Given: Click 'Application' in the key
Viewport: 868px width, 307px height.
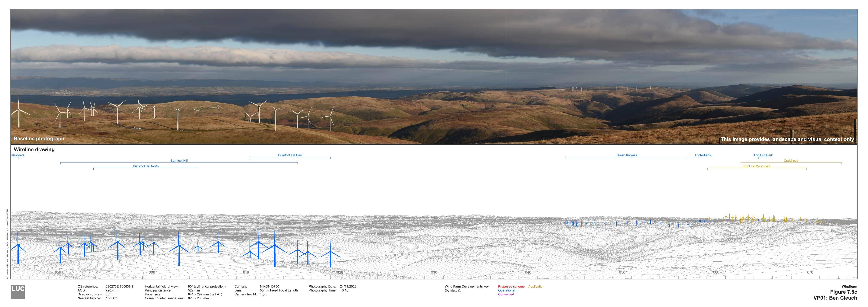Looking at the screenshot, I should click(536, 286).
